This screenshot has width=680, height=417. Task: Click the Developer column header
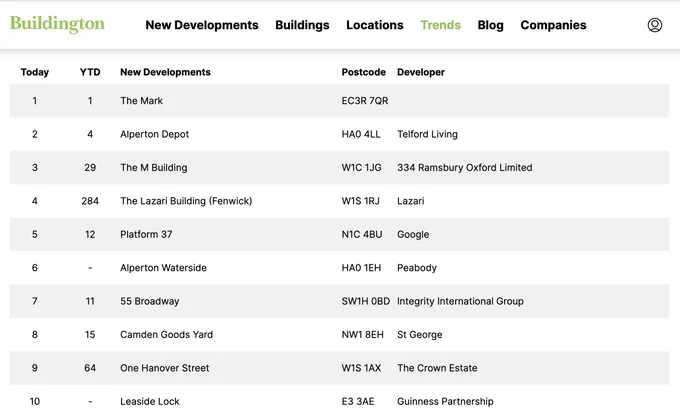(x=421, y=72)
